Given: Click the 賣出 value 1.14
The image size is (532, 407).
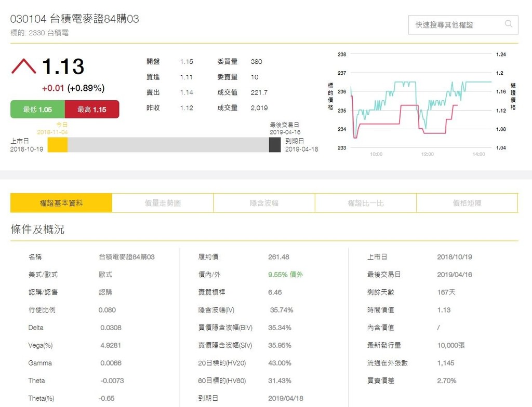Looking at the screenshot, I should coord(187,92).
